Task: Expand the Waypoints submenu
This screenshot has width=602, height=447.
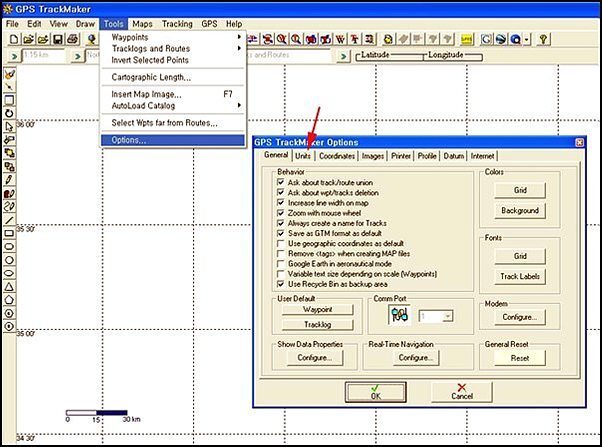Action: point(173,37)
